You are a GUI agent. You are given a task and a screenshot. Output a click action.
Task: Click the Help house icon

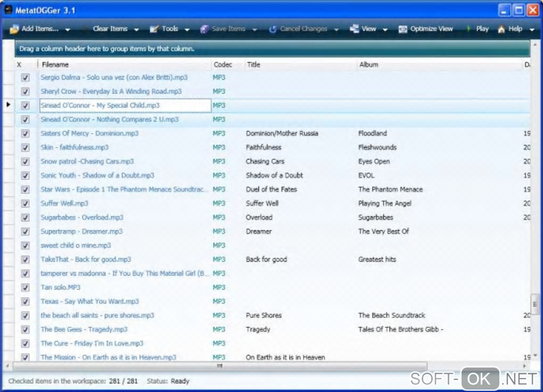501,29
